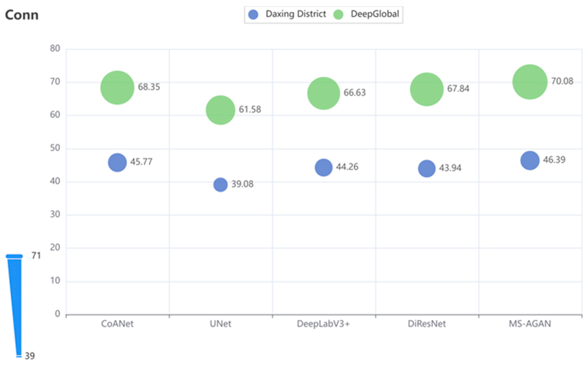Click the green CoANet bubble labeled 68.35

click(117, 88)
